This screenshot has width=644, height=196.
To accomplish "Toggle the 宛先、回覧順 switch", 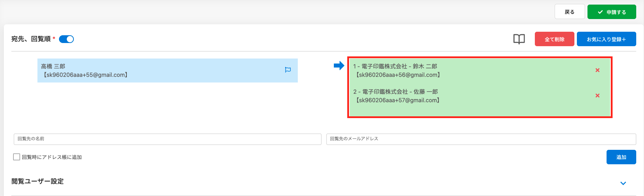I will [x=66, y=39].
